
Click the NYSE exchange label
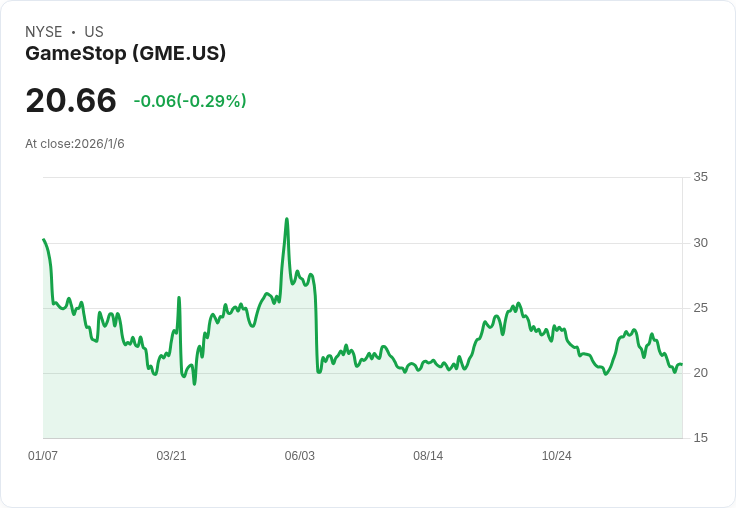pos(44,32)
